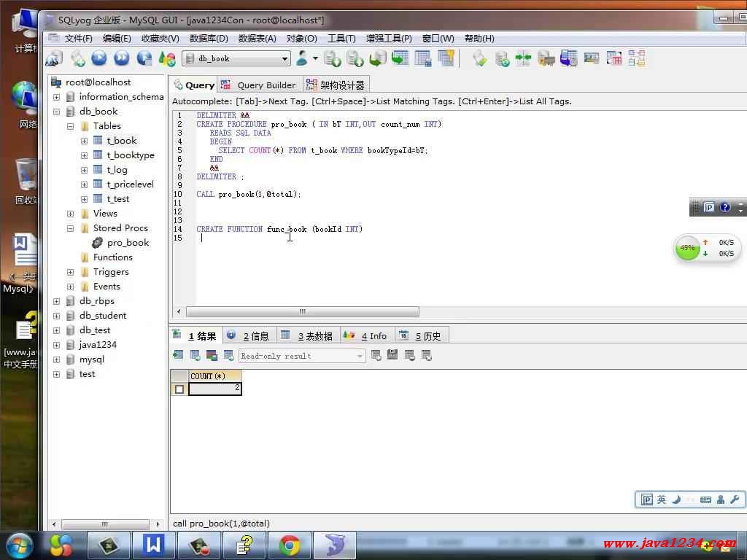Click the double-arrow Execute All Queries icon
The image size is (747, 560).
point(122,58)
